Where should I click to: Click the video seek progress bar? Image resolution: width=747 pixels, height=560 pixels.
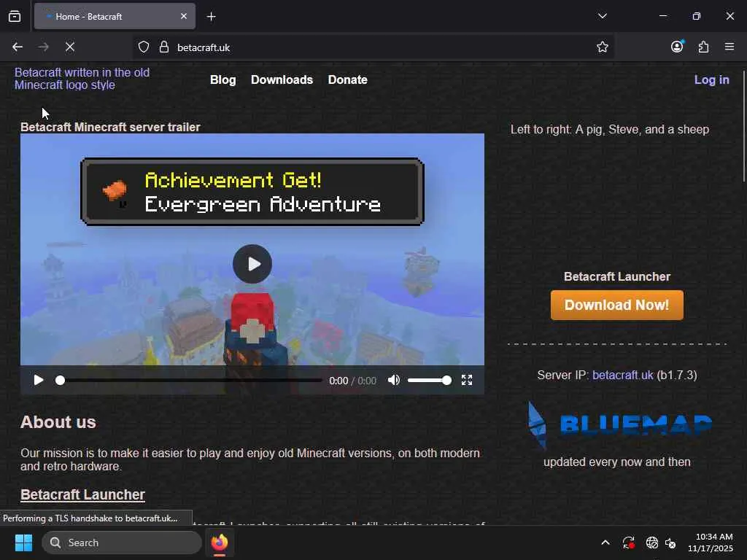(x=190, y=380)
